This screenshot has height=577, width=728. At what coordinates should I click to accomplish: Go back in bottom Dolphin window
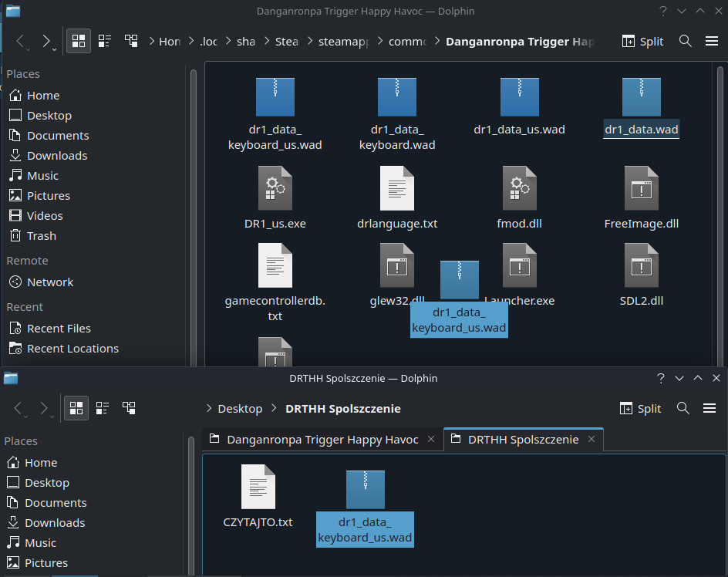click(18, 408)
